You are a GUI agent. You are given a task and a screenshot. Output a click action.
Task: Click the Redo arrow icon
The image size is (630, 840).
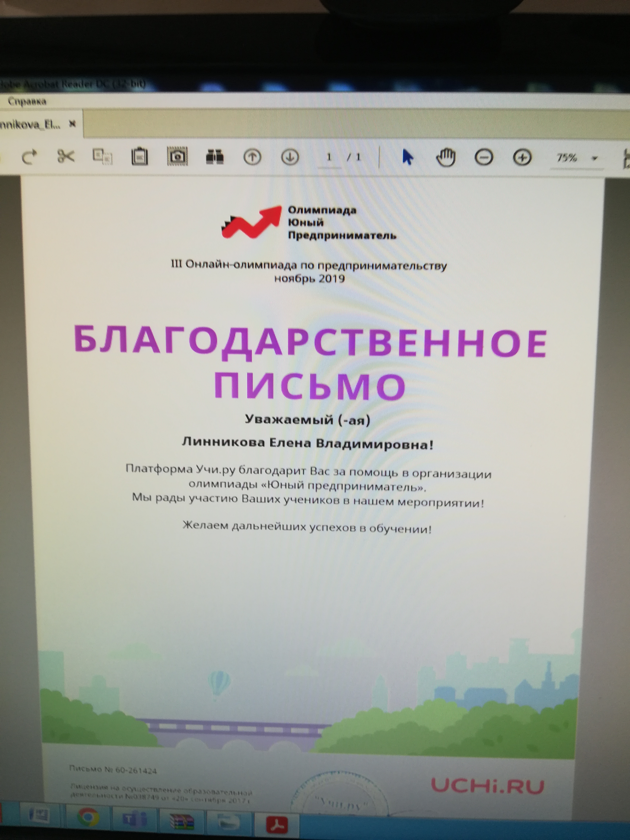pyautogui.click(x=29, y=156)
